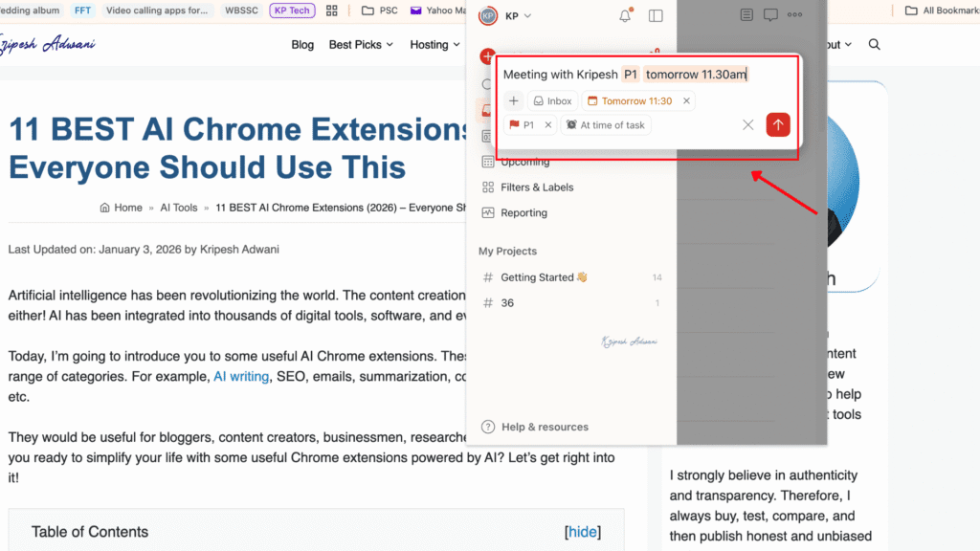Click the Help question mark icon
The height and width of the screenshot is (551, 980).
[x=488, y=428]
